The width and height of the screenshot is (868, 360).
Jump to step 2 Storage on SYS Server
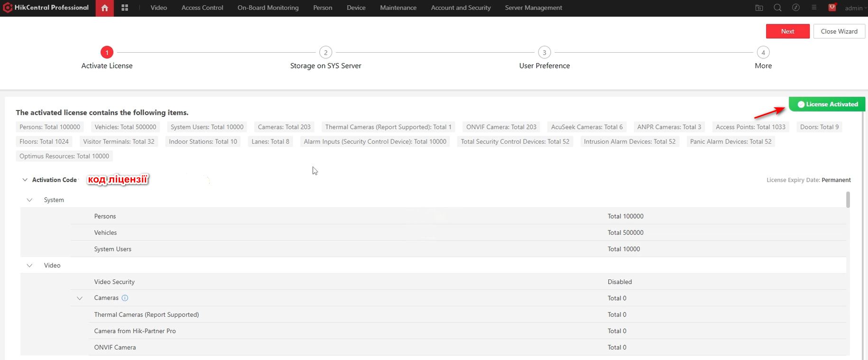(325, 52)
